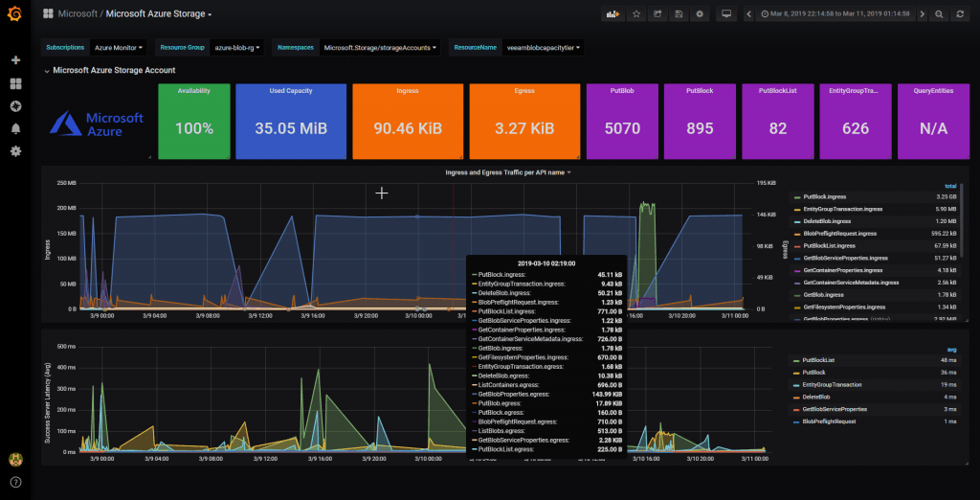Screen dimensions: 980x500
Task: Shift time range forward arrow
Action: coord(922,13)
